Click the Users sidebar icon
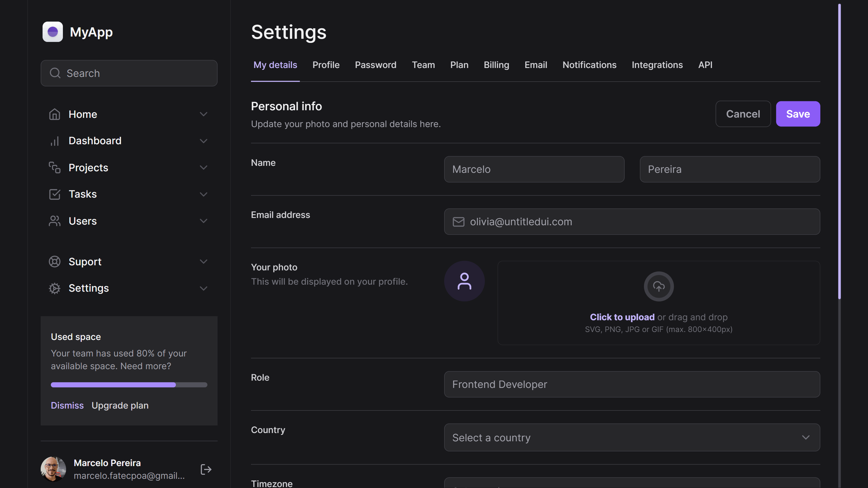Image resolution: width=868 pixels, height=488 pixels. [55, 221]
